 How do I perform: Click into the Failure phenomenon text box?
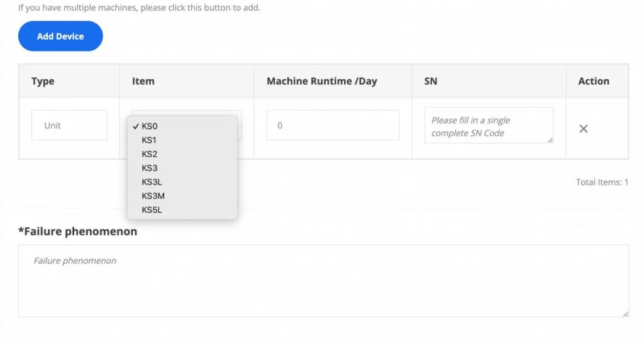click(323, 281)
